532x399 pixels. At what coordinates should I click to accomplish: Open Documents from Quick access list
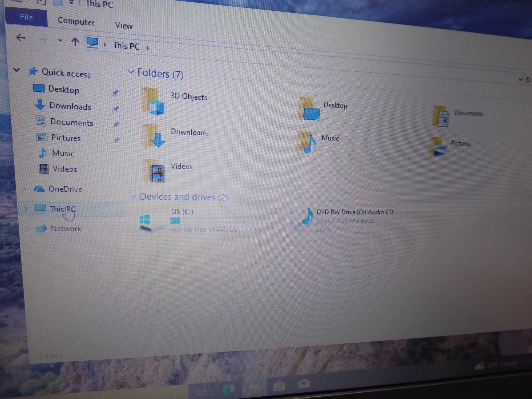pos(71,122)
